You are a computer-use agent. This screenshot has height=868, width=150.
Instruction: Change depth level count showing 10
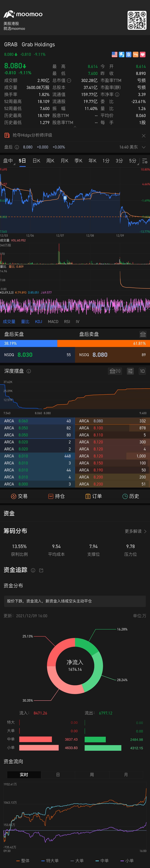[x=142, y=371]
